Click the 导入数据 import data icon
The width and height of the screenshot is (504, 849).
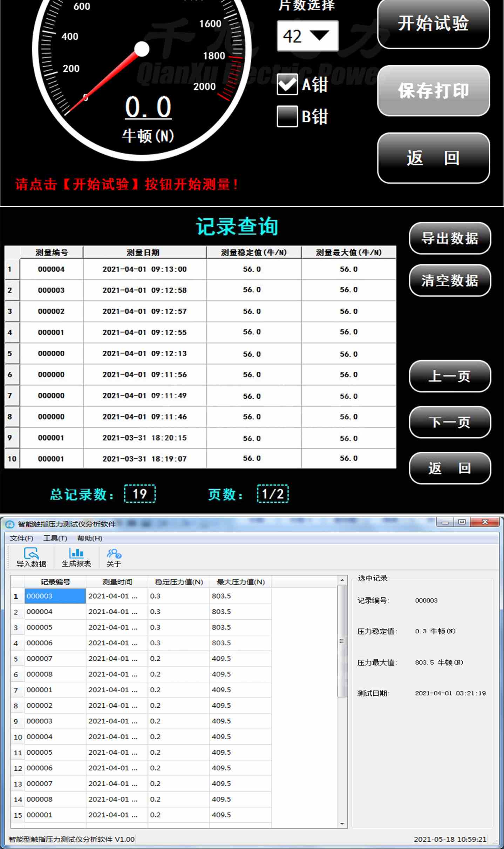[x=31, y=557]
